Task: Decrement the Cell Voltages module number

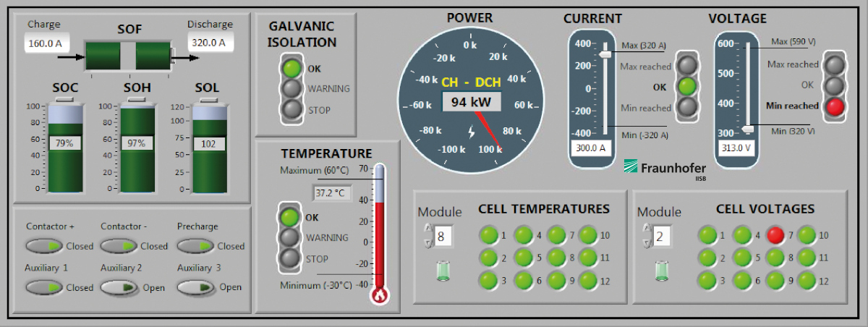Action: click(x=646, y=241)
